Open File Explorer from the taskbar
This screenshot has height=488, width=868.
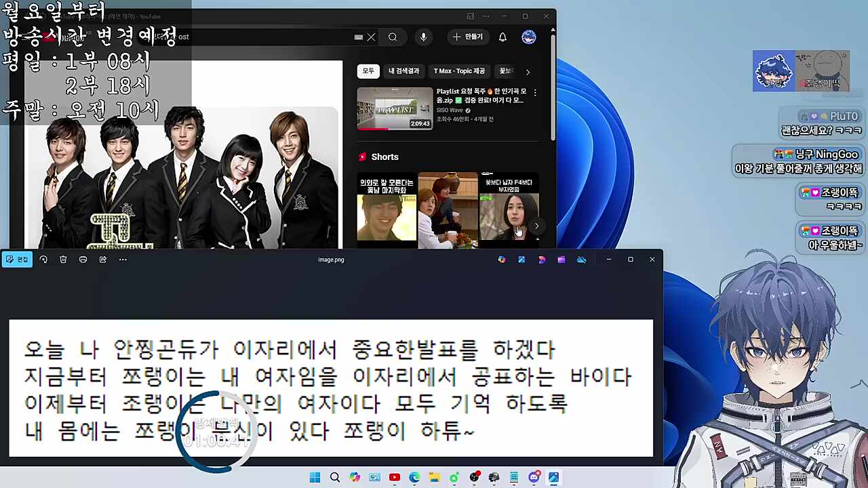point(434,478)
